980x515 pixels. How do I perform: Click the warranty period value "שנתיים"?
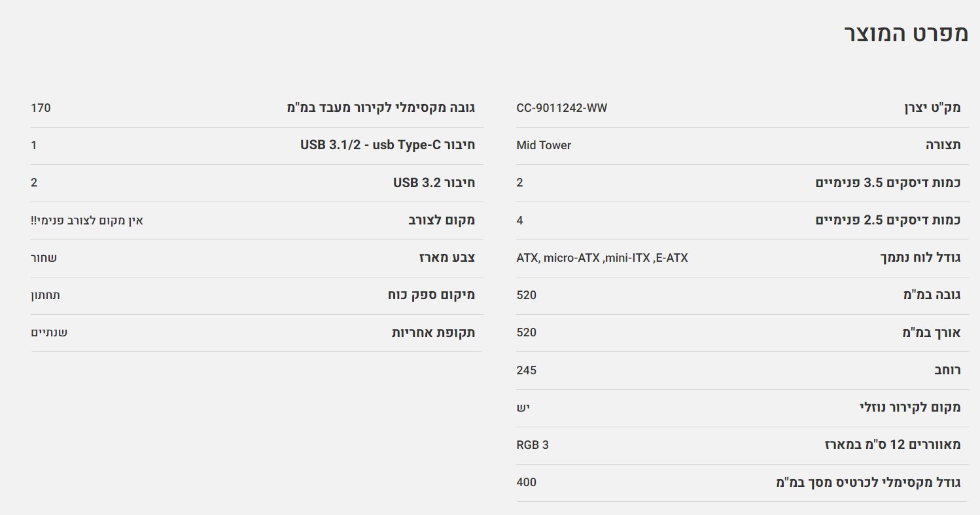49,332
